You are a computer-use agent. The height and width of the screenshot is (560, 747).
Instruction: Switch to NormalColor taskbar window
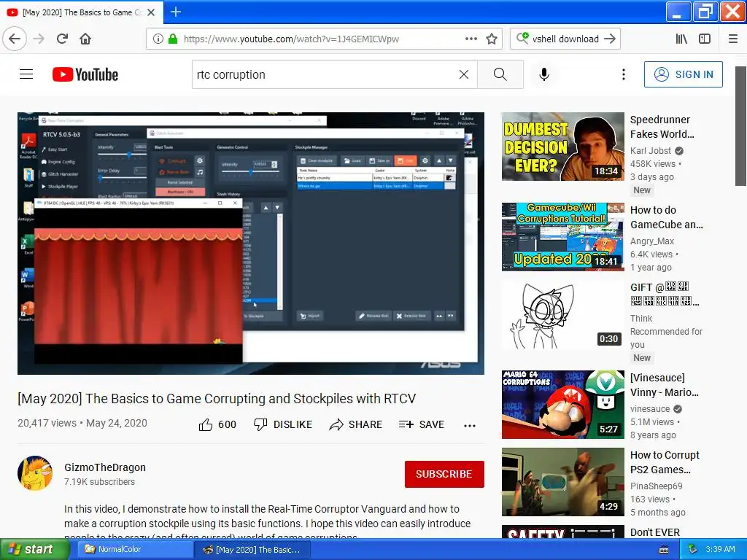[134, 549]
